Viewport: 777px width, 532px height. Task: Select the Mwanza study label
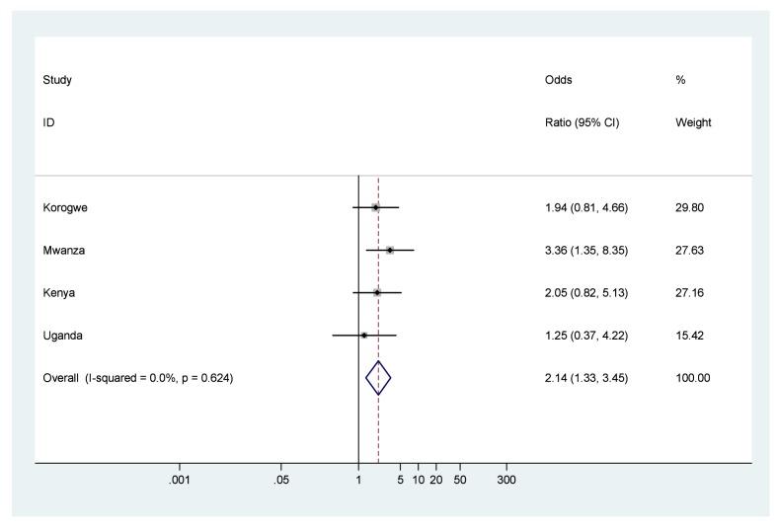pos(63,251)
